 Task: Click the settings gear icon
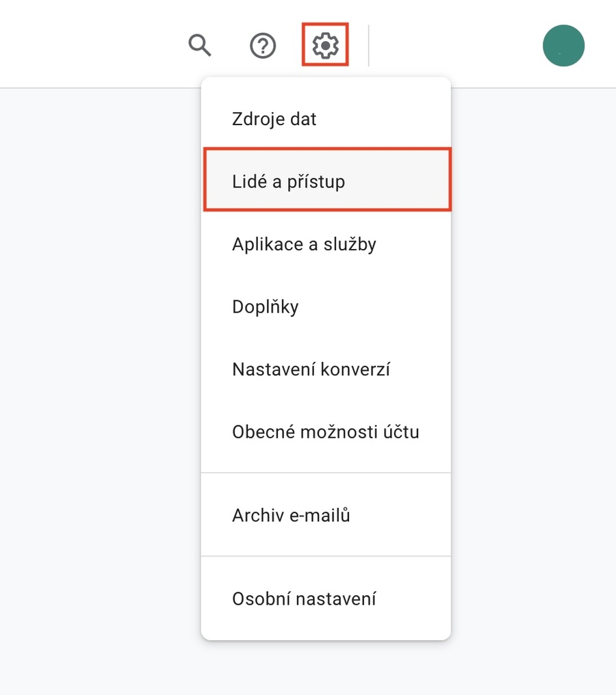pos(325,46)
